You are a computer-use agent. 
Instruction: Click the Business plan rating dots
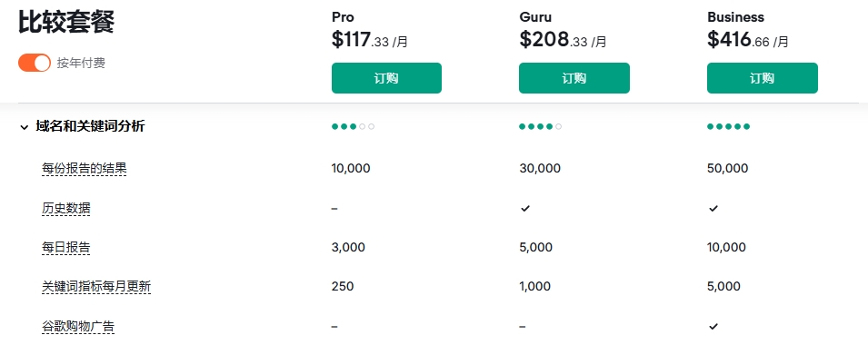729,126
